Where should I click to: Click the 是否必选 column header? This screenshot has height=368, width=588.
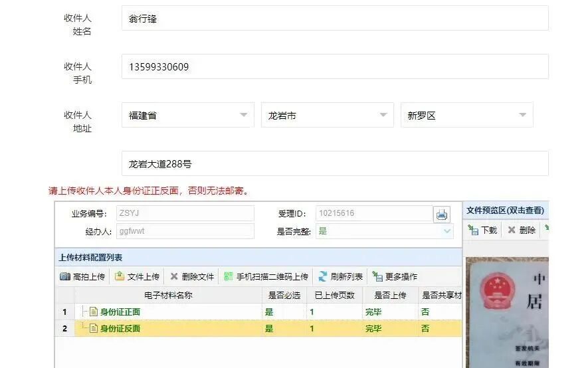[284, 296]
